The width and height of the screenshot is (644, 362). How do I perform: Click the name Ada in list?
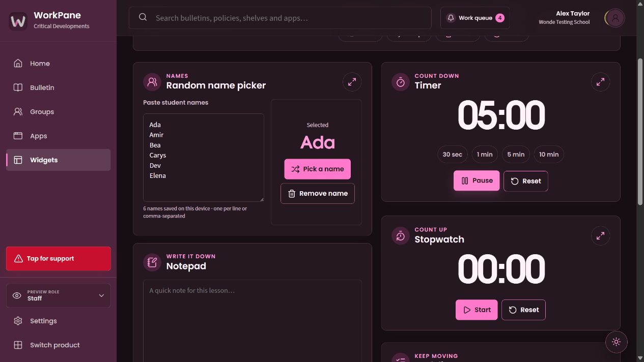(155, 125)
